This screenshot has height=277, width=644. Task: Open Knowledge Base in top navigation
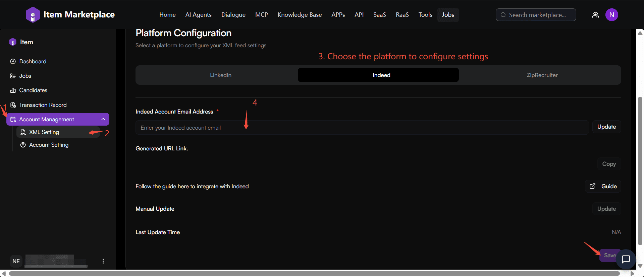(x=300, y=15)
